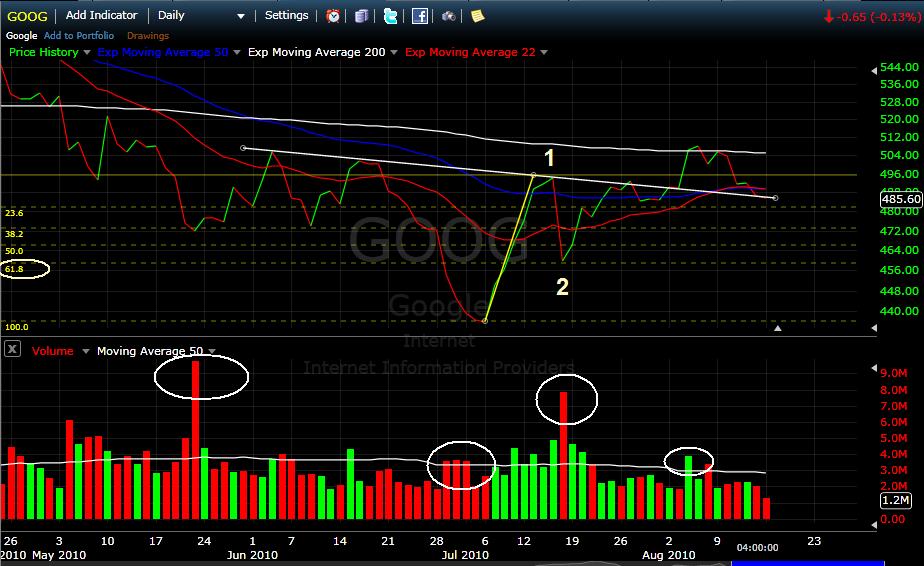This screenshot has width=924, height=566.
Task: Open the Add Indicator menu
Action: pos(101,15)
